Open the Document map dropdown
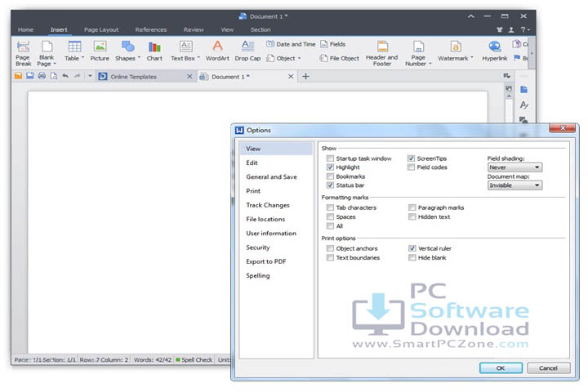 514,185
